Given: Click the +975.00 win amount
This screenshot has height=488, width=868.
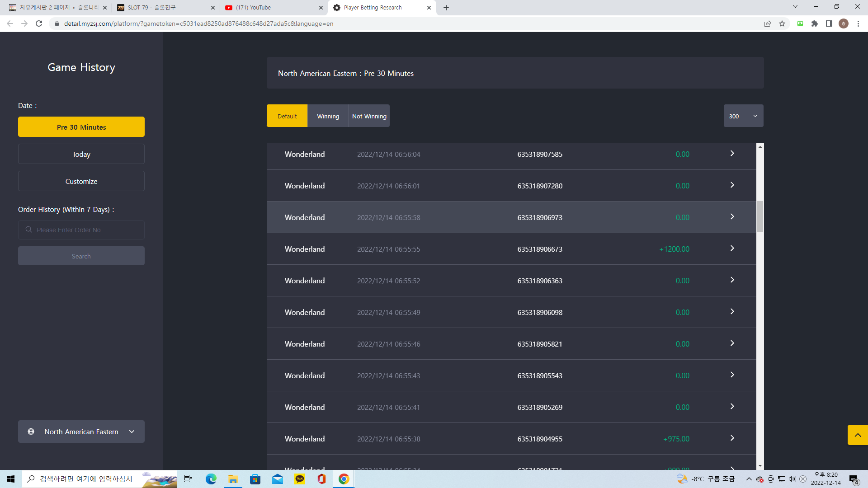Looking at the screenshot, I should [676, 439].
